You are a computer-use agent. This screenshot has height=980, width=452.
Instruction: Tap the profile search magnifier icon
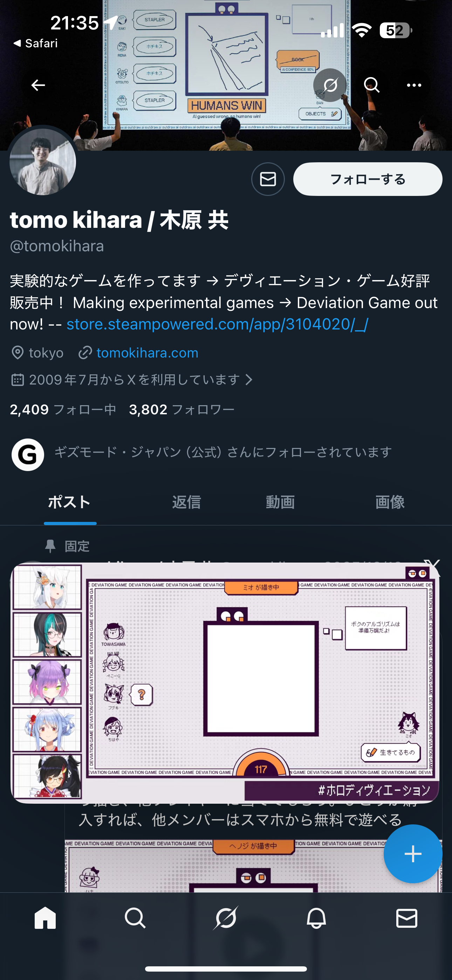pos(372,85)
